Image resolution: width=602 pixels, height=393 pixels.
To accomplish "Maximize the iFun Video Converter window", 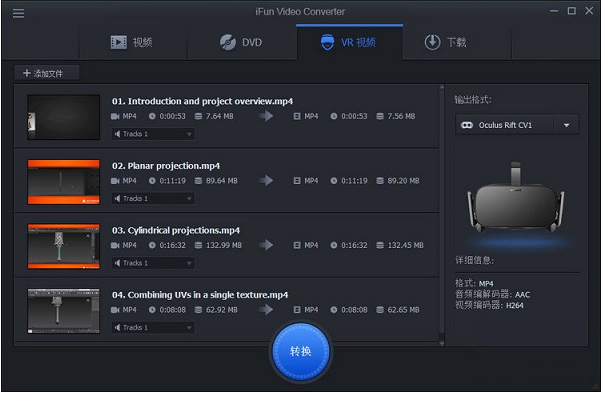I will (572, 11).
